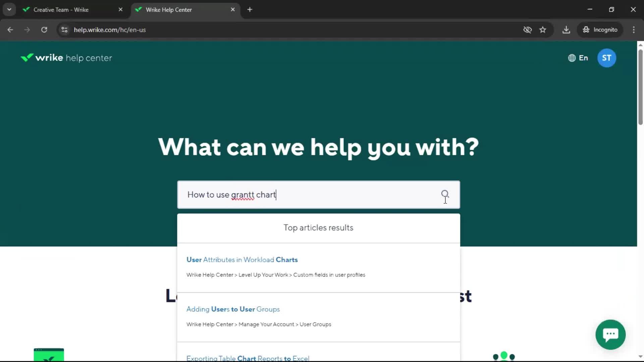Expand the tab search dropdown
Screen dimensions: 644x362
tap(9, 10)
